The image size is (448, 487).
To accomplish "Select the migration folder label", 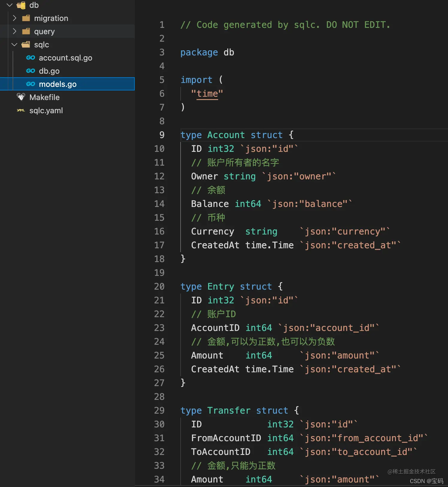I will (x=51, y=18).
